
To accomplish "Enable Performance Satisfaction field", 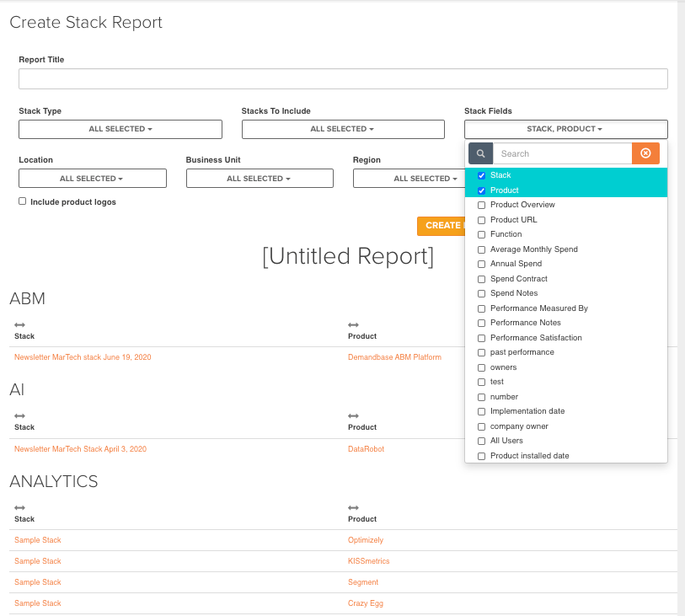I will point(481,338).
